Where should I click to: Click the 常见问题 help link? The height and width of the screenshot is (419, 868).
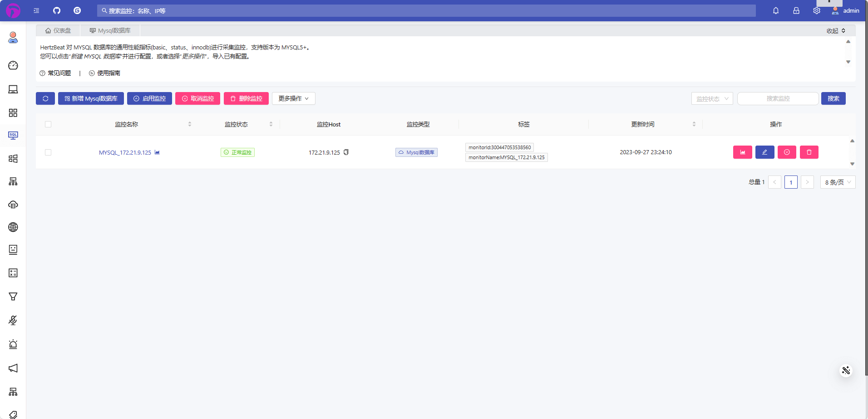(x=55, y=73)
